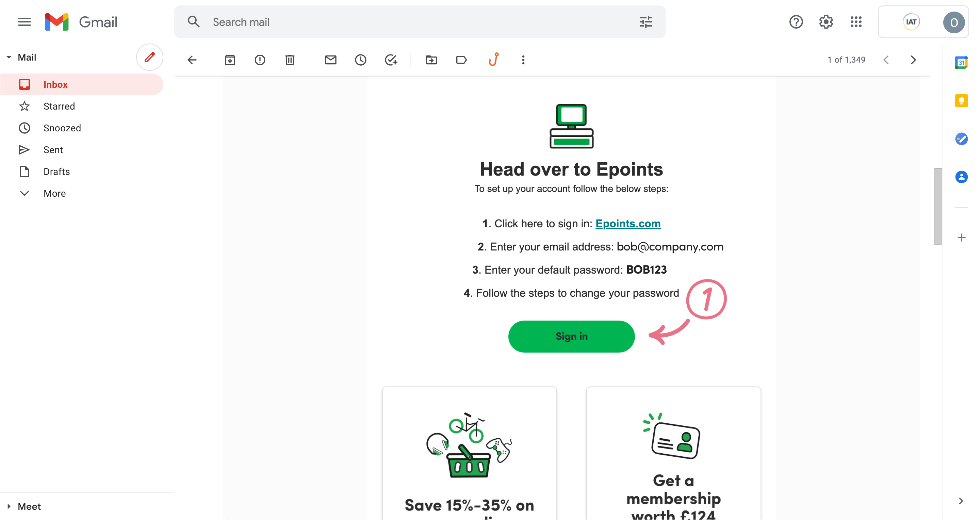This screenshot has height=520, width=980.
Task: Click the mark as unread envelope icon
Action: (x=330, y=60)
